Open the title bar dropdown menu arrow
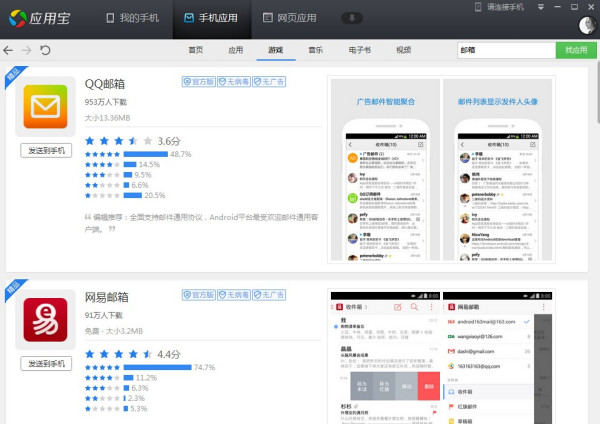This screenshot has width=600, height=424. point(540,7)
